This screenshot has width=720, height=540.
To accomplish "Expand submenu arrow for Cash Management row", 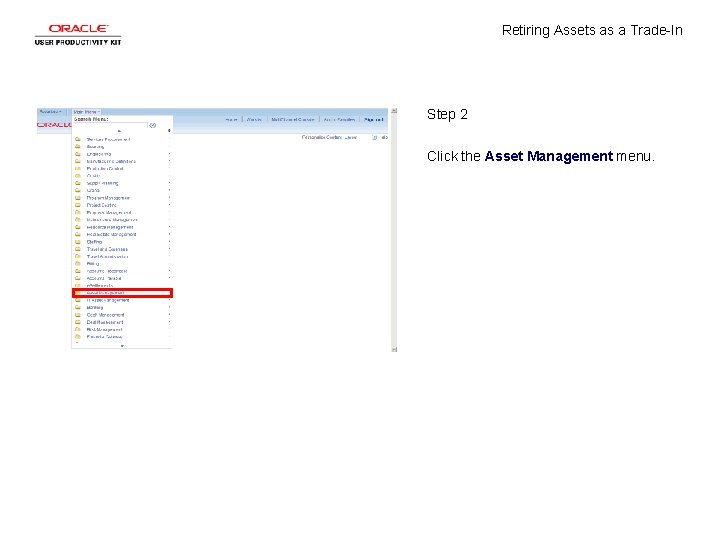I will coord(169,315).
